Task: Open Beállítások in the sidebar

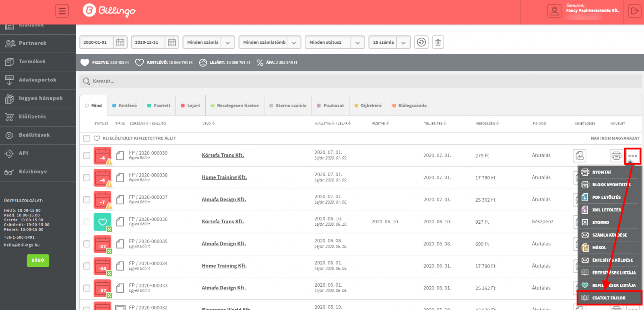Action: click(38, 135)
